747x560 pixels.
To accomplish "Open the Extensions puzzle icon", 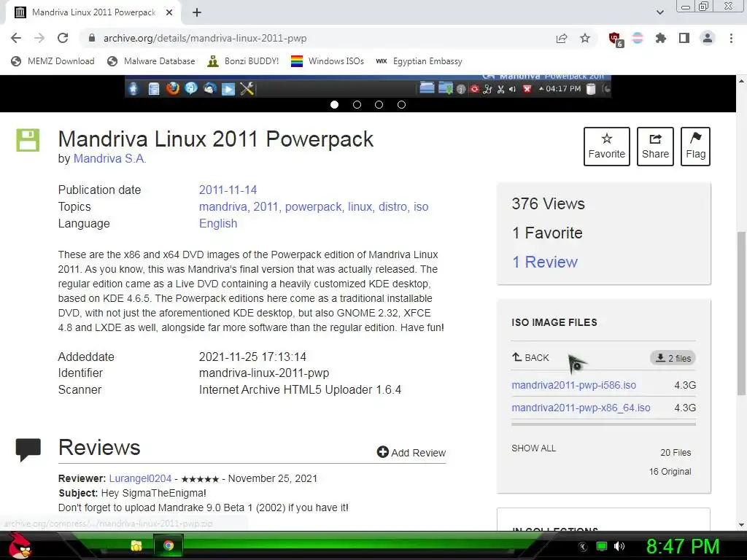I will tap(660, 38).
